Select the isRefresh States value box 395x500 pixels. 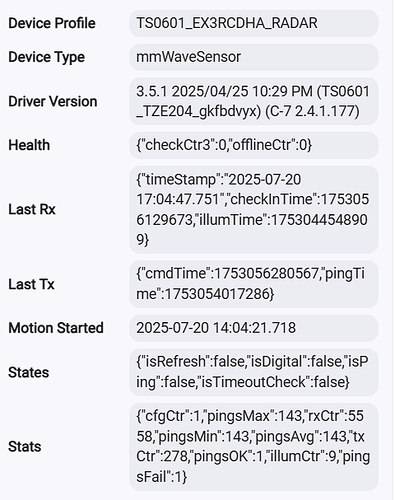(x=254, y=372)
